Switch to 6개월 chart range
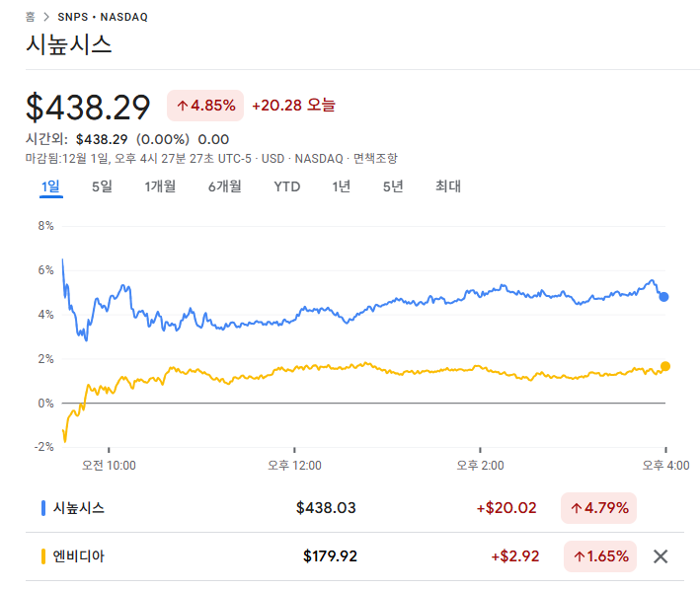 click(224, 186)
